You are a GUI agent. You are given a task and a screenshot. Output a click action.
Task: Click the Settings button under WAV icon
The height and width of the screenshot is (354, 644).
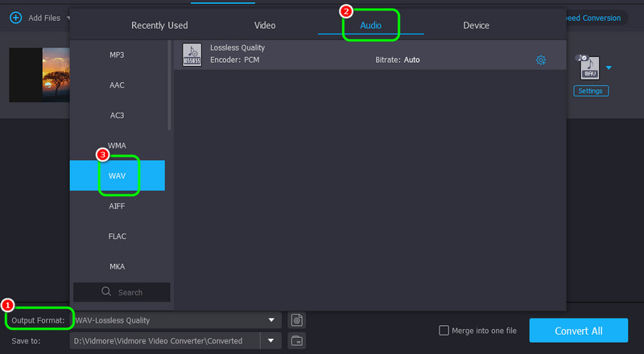coord(591,91)
